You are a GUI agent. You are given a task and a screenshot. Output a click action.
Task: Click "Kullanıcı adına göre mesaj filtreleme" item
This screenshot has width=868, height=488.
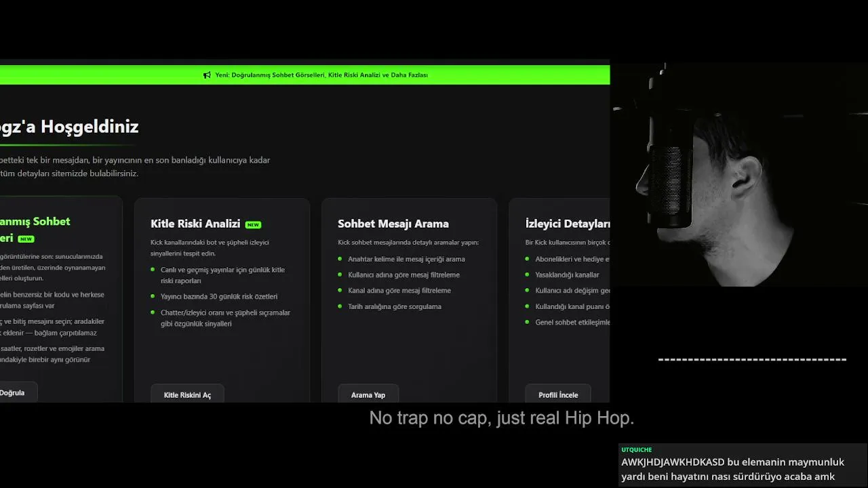click(x=403, y=274)
